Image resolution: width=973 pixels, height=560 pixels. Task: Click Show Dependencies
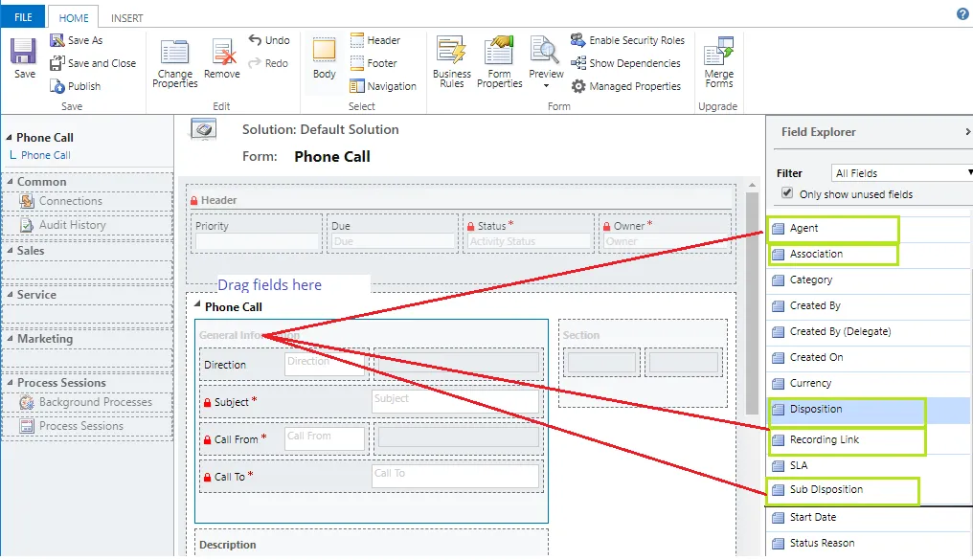pyautogui.click(x=625, y=63)
